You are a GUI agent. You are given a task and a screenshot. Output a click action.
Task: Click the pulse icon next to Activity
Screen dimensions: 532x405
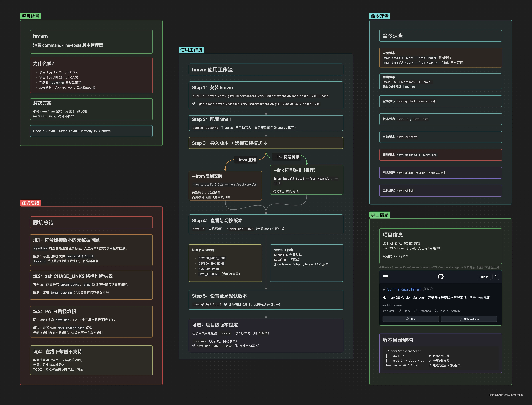448,311
